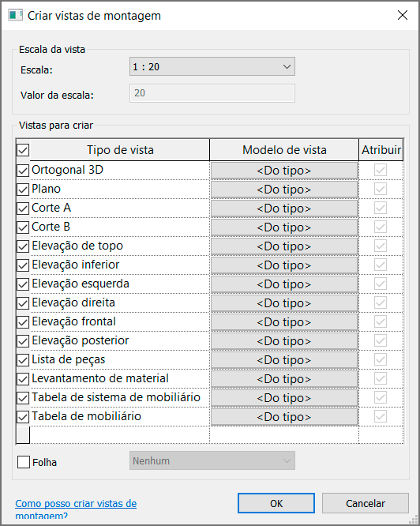Open the Como posso criar vistas de montagem link

click(x=76, y=509)
